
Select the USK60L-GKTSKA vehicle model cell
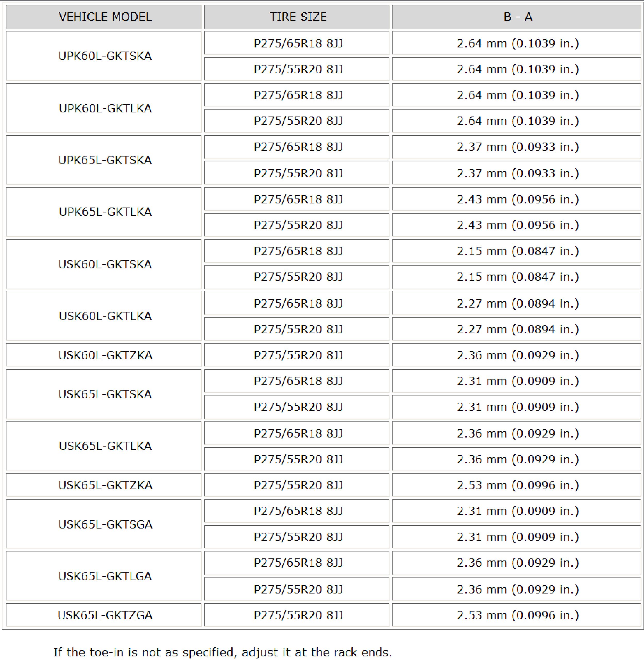click(105, 264)
